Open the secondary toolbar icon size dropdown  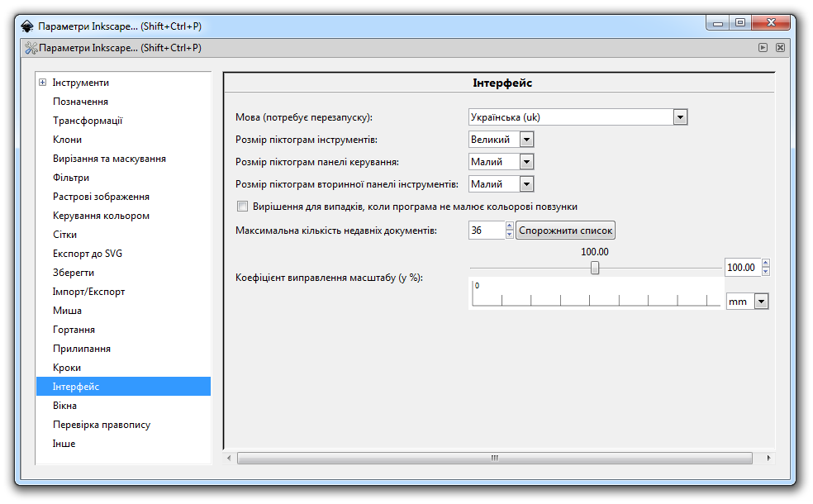[x=526, y=184]
